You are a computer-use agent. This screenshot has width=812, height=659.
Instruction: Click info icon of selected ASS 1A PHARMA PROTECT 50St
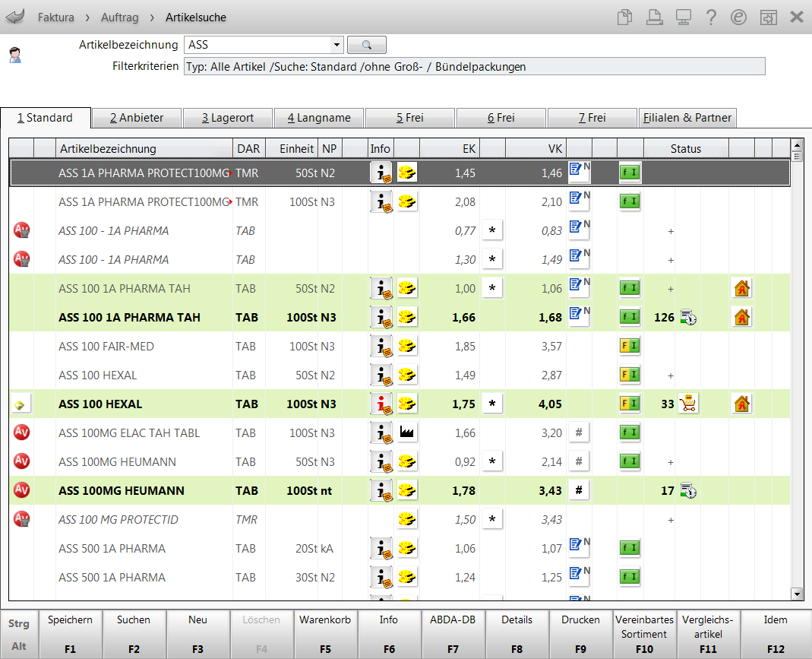tap(381, 173)
